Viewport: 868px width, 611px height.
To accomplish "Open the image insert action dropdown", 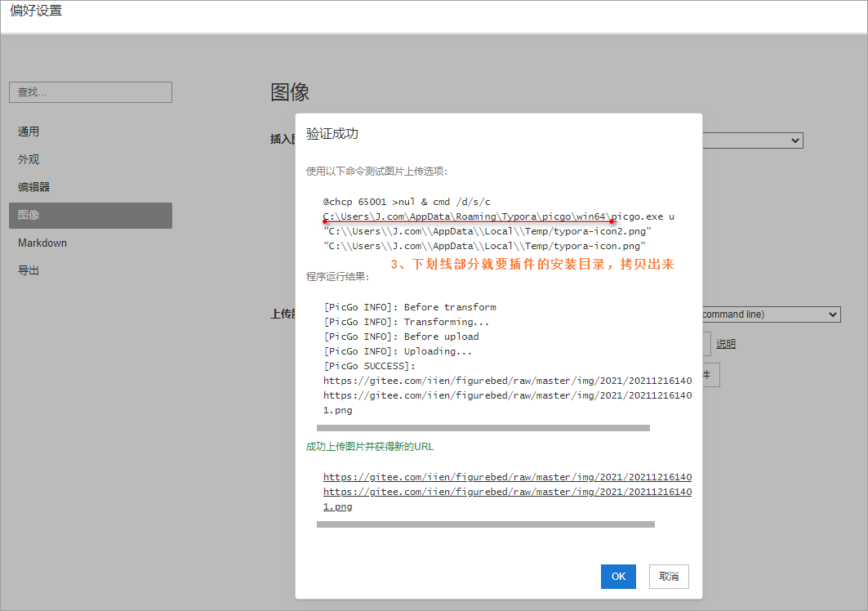I will (752, 140).
